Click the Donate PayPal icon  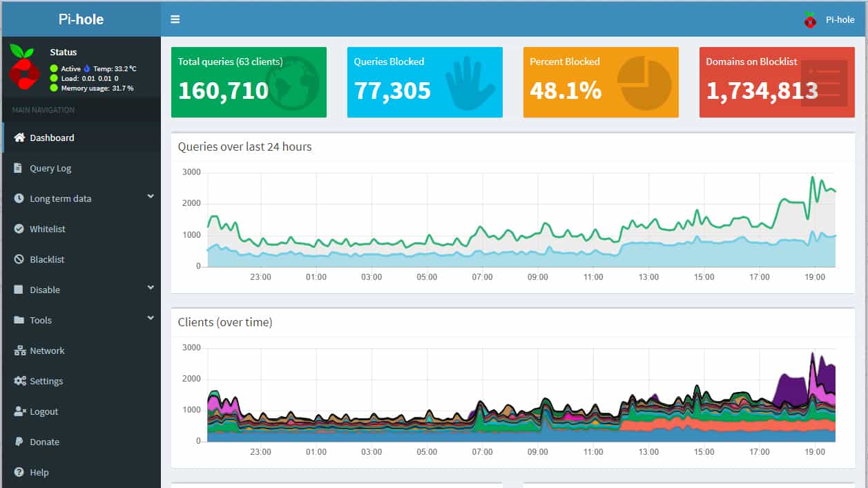tap(19, 442)
